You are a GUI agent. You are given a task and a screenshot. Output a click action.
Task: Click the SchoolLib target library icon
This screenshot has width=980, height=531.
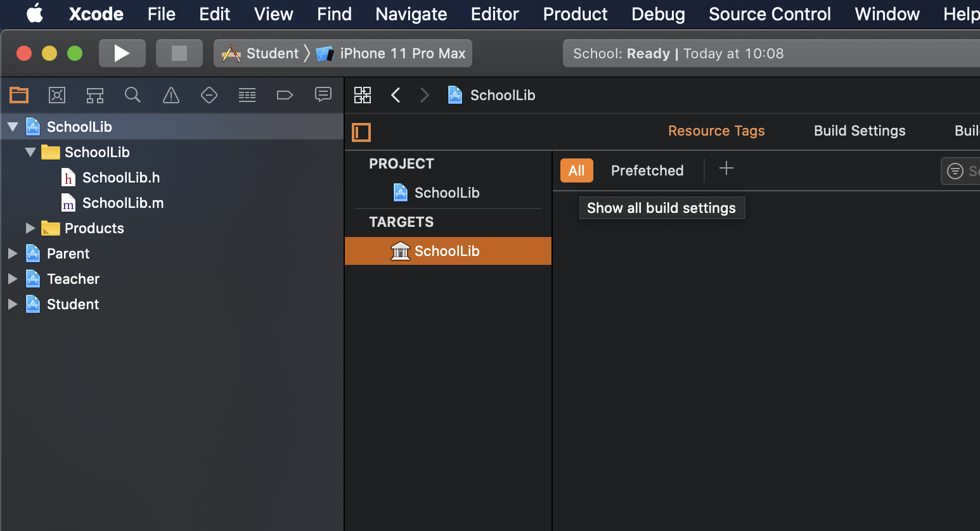coord(400,251)
